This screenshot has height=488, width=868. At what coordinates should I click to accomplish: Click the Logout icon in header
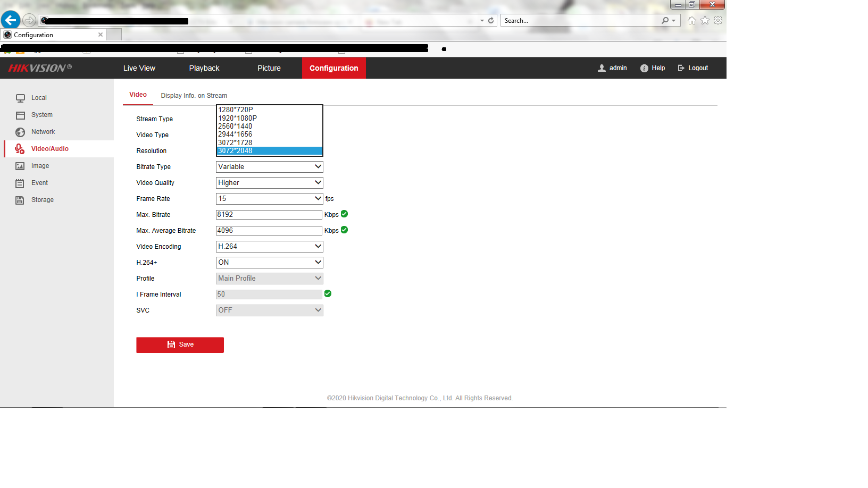[x=681, y=69]
